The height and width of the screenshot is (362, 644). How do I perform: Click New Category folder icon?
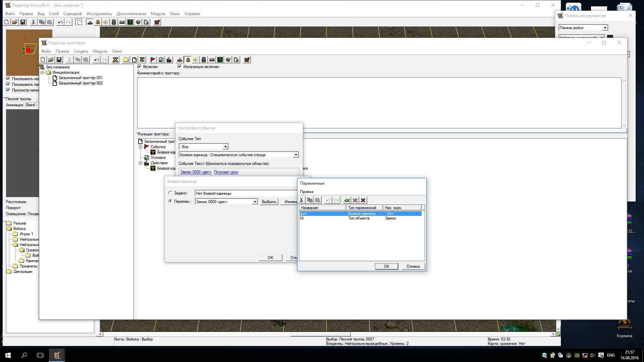126,60
